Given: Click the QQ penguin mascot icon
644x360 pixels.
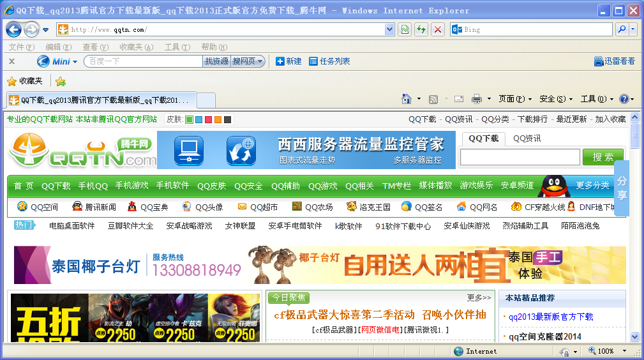Looking at the screenshot, I should [x=553, y=186].
